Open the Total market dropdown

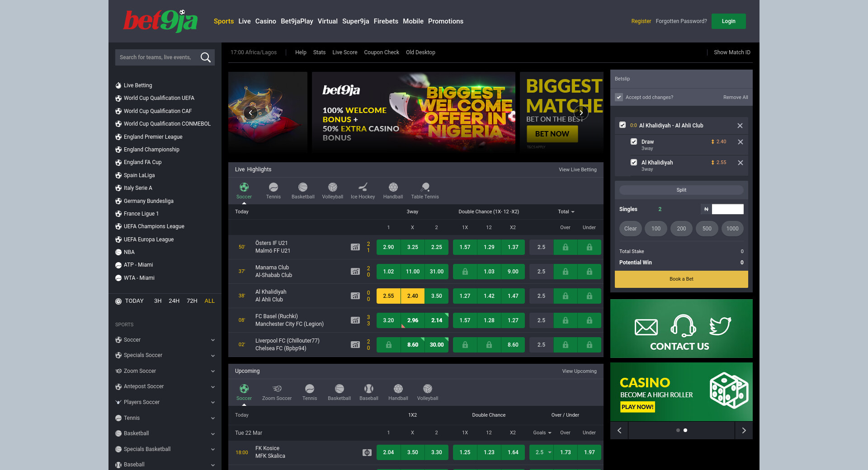[x=566, y=211]
